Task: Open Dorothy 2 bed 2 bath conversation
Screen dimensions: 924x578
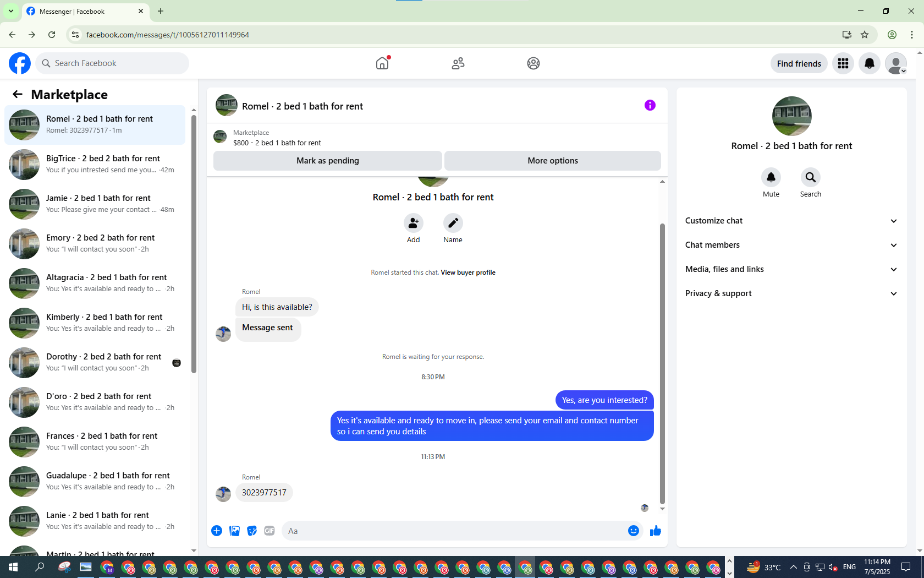Action: [95, 363]
